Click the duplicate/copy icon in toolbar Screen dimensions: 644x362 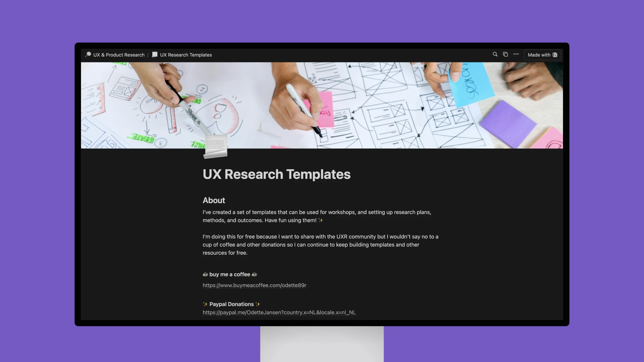click(x=506, y=54)
